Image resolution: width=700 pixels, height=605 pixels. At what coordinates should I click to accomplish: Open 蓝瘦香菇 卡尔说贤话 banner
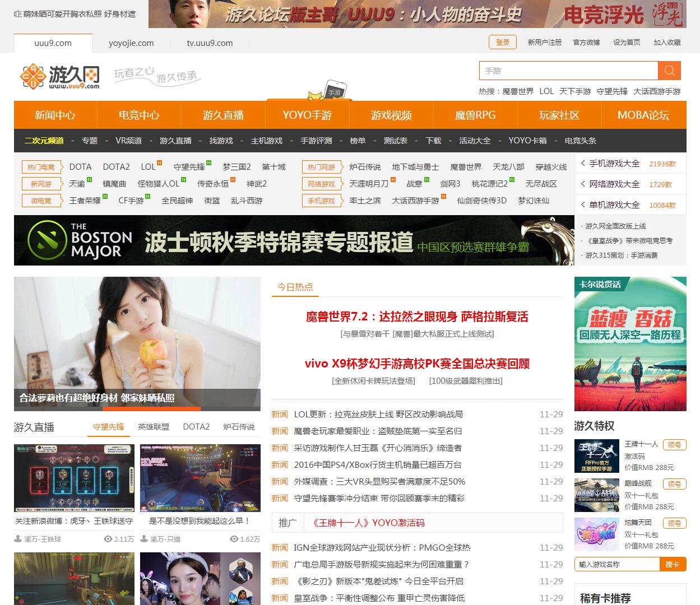tap(631, 344)
